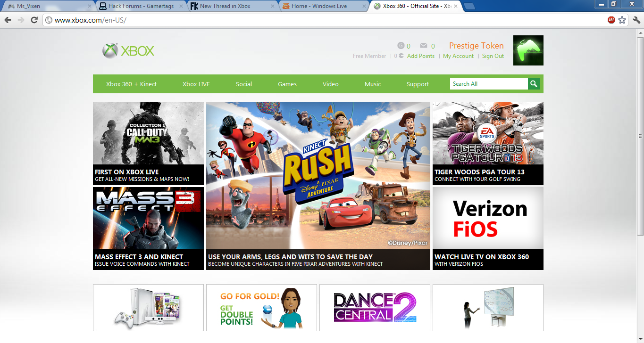Screen dimensions: 644x343
Task: Click the Sign Out link
Action: coord(493,56)
